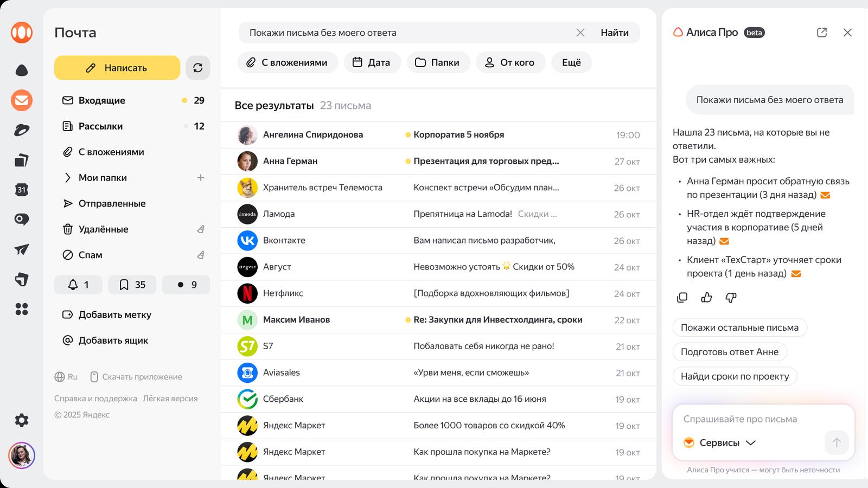Image resolution: width=868 pixels, height=488 pixels.
Task: Open the Ещё filters dropdown
Action: click(x=571, y=62)
